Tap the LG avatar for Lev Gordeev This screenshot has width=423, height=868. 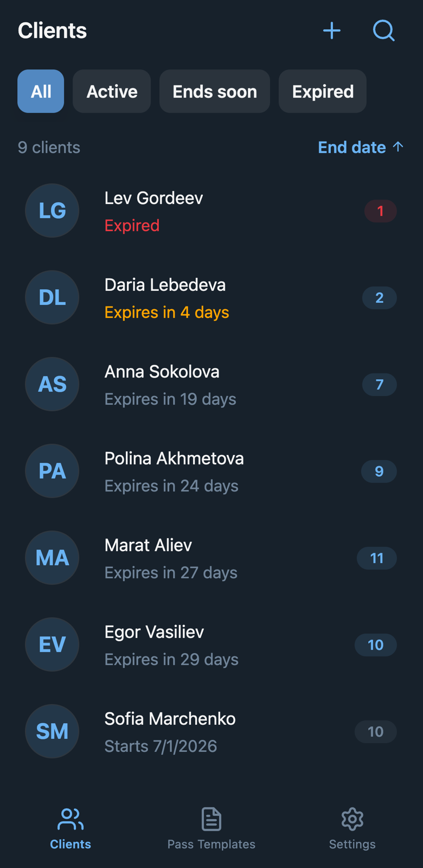[x=52, y=210]
